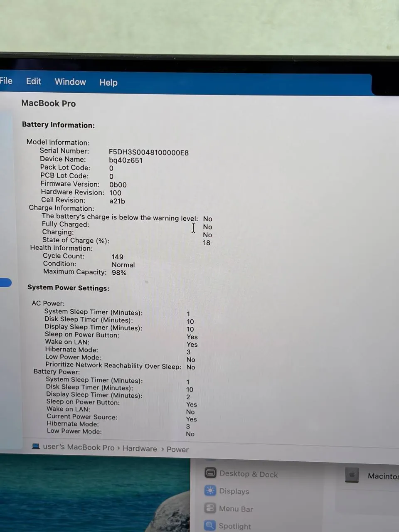Screen dimensions: 399x532
Task: Select serial number F5DH3S0048100000E8
Action: [x=149, y=153]
